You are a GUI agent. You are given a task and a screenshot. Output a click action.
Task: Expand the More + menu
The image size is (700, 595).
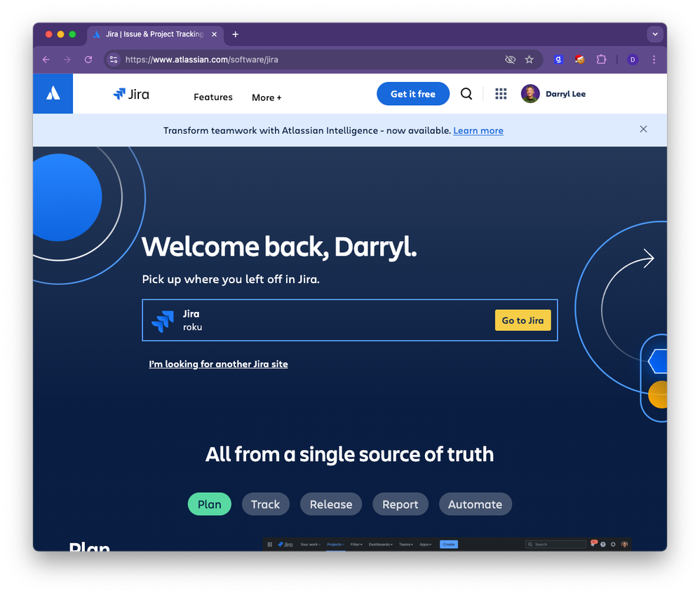[x=267, y=97]
